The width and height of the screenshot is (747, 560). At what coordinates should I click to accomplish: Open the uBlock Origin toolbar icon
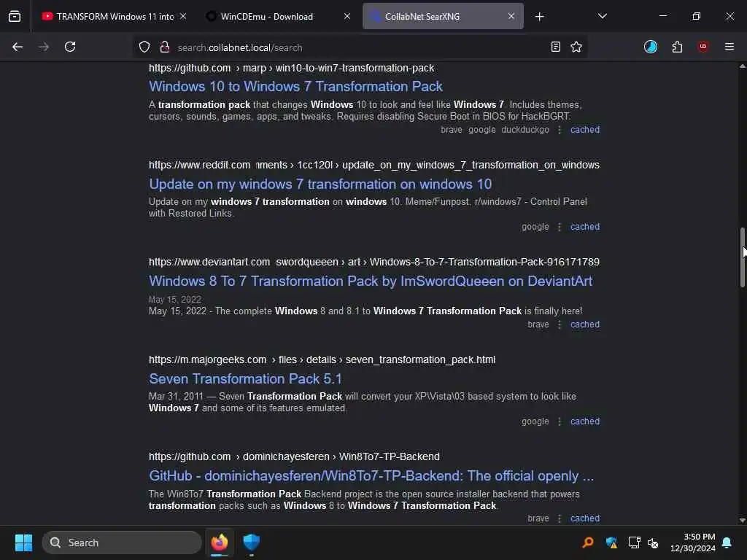[x=703, y=47]
